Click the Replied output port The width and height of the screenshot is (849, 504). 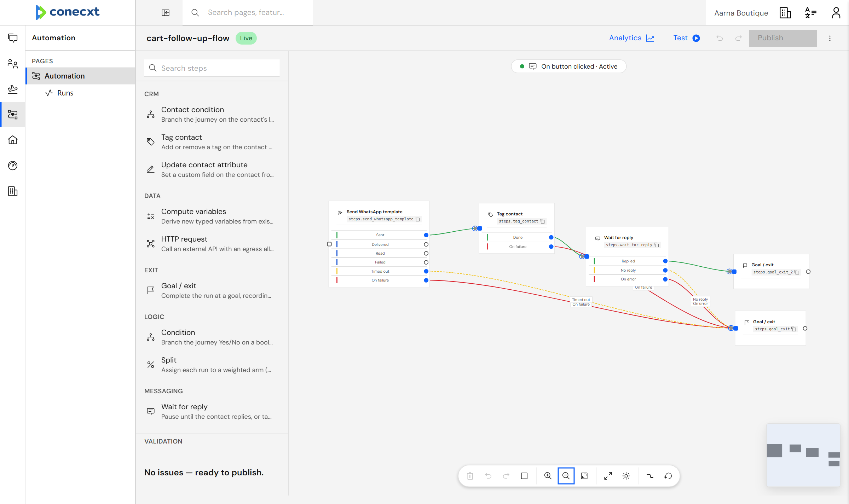[x=665, y=261]
